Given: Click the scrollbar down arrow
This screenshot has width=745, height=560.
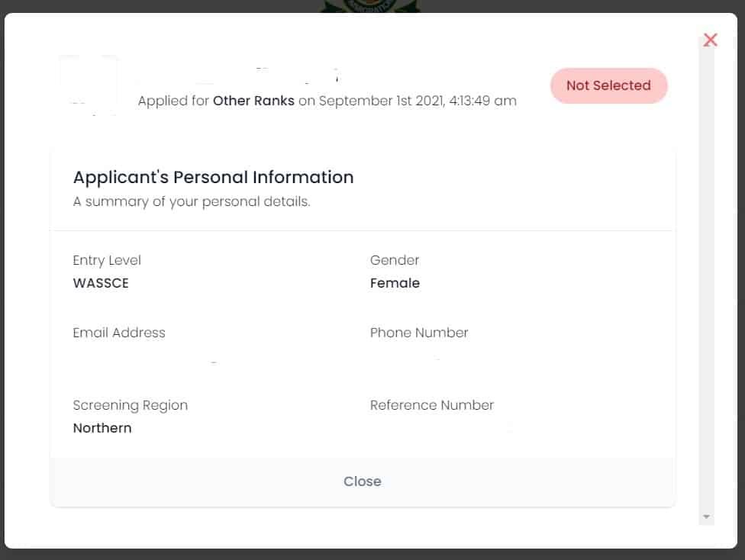Looking at the screenshot, I should pyautogui.click(x=707, y=517).
